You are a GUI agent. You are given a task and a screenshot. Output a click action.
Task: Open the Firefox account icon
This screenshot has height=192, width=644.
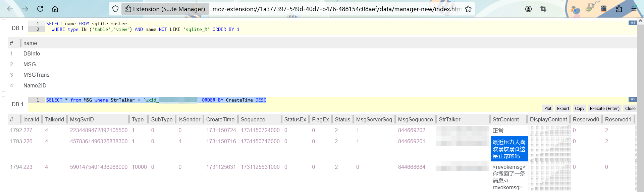[528, 9]
